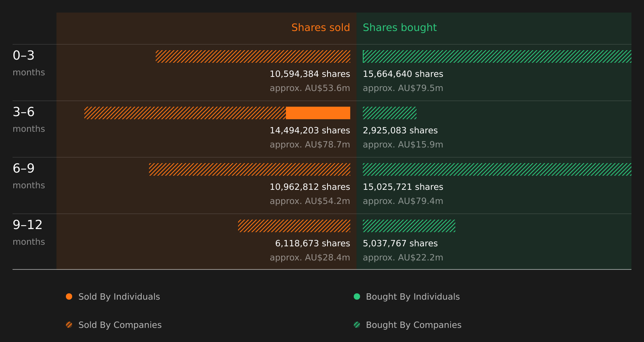Select the Sold By Individuals legend label
Image resolution: width=644 pixels, height=342 pixels.
pos(119,297)
